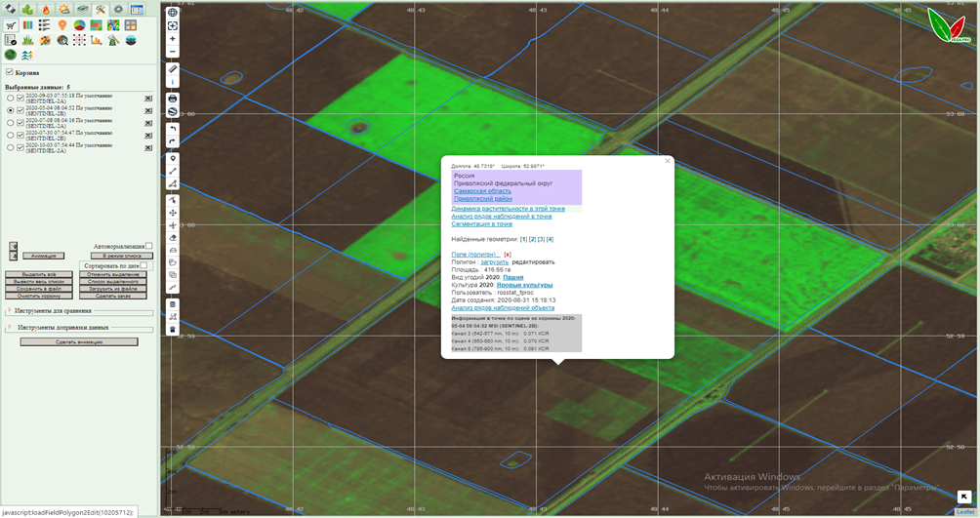This screenshot has height=518, width=980.
Task: Activate the info point tool
Action: (173, 82)
